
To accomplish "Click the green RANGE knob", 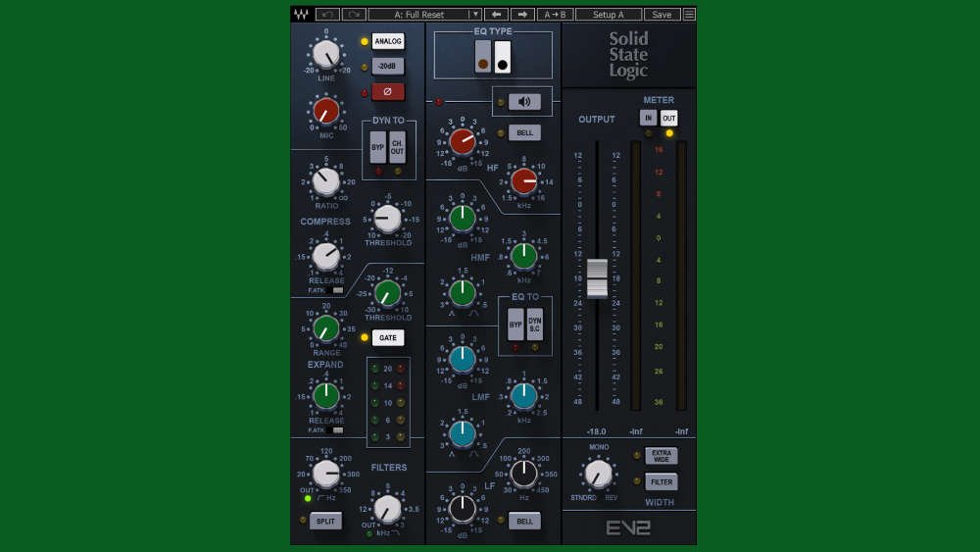I will [326, 328].
